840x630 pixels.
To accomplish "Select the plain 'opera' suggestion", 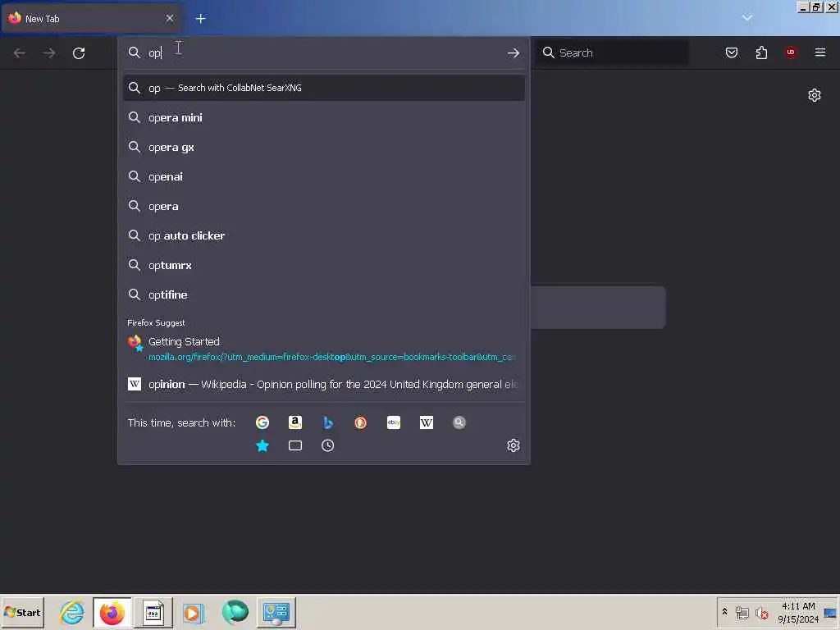I will [x=323, y=206].
